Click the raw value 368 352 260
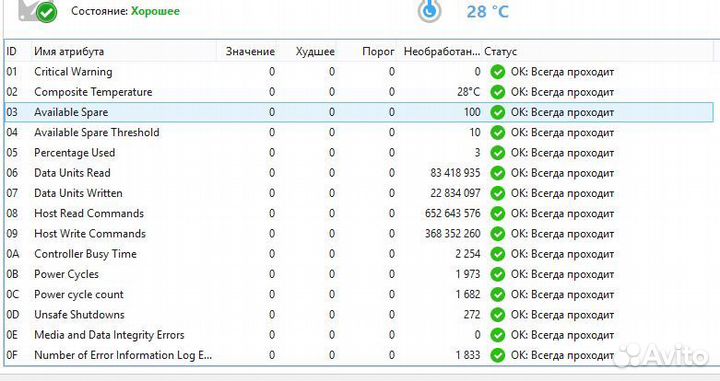720x381 pixels. click(452, 234)
